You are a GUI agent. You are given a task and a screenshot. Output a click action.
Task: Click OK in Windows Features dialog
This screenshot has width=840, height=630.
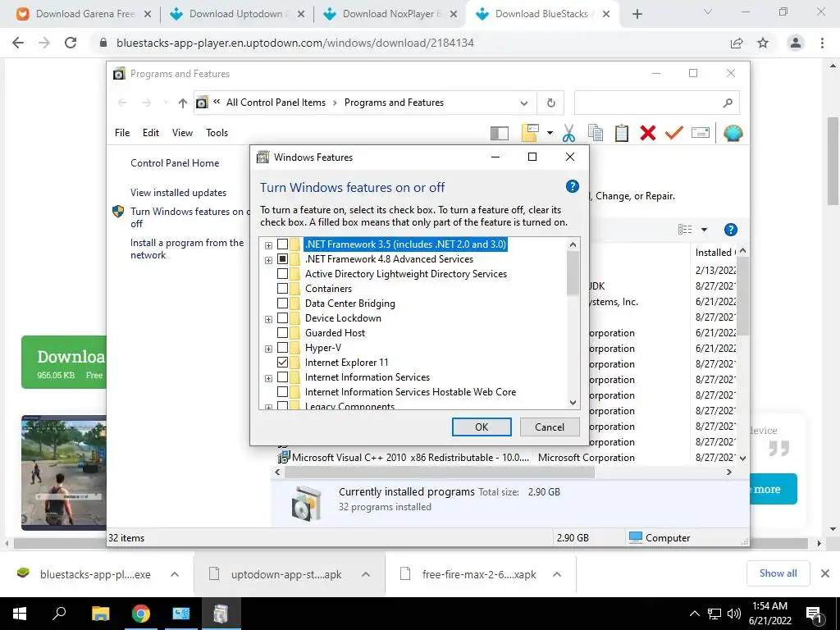482,427
